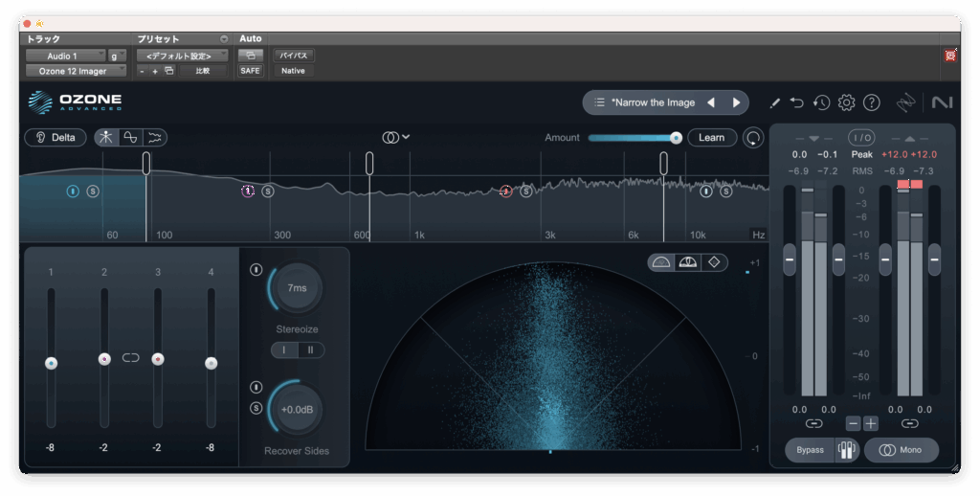This screenshot has width=980, height=496.
Task: Open help via the question mark icon
Action: tap(871, 102)
